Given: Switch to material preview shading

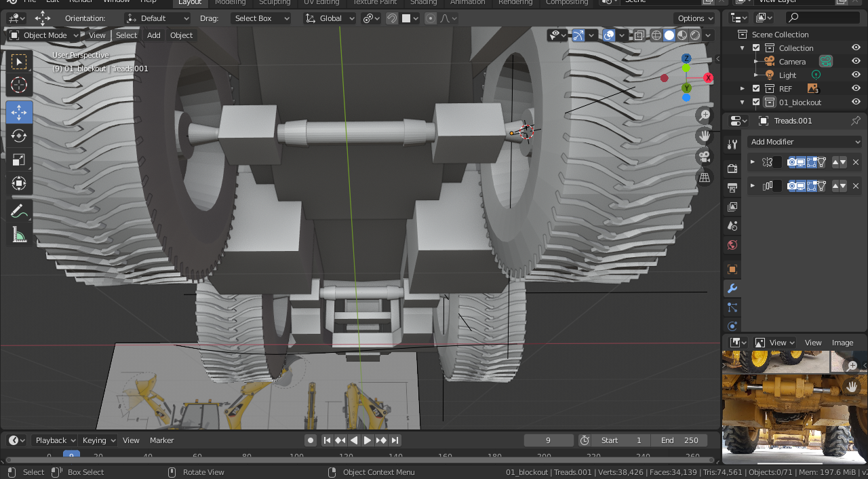Looking at the screenshot, I should click(x=682, y=35).
